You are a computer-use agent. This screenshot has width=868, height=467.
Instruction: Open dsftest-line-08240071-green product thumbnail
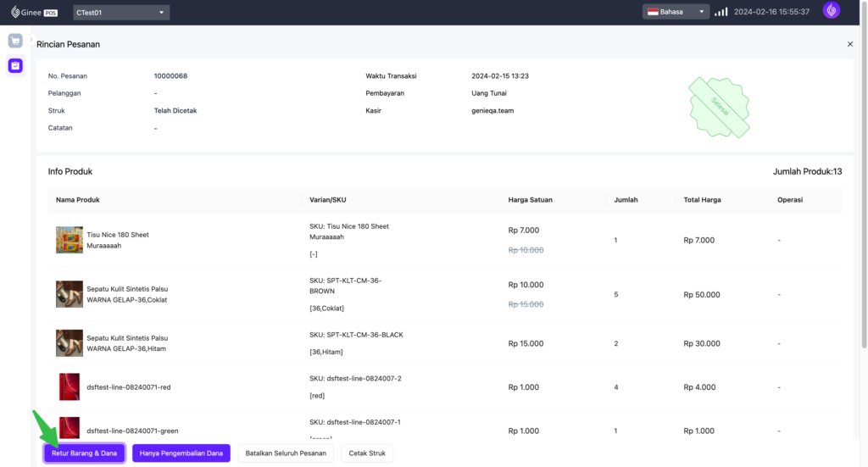[x=70, y=428]
